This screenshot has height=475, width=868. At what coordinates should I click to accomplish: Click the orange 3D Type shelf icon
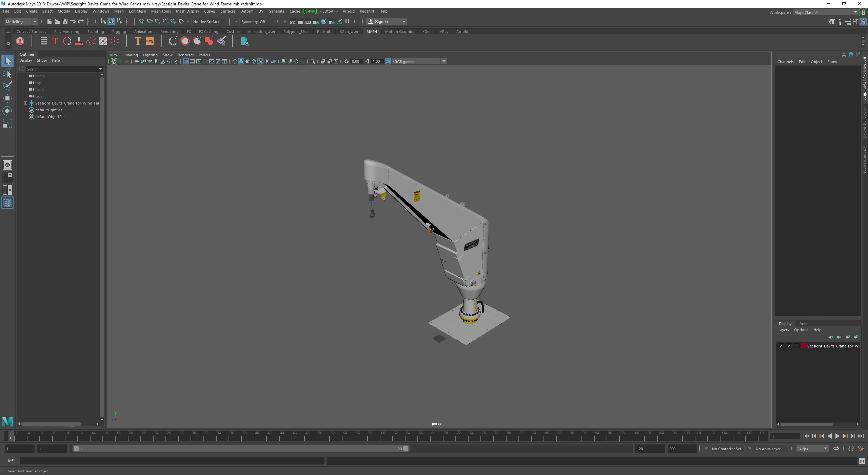tap(138, 41)
